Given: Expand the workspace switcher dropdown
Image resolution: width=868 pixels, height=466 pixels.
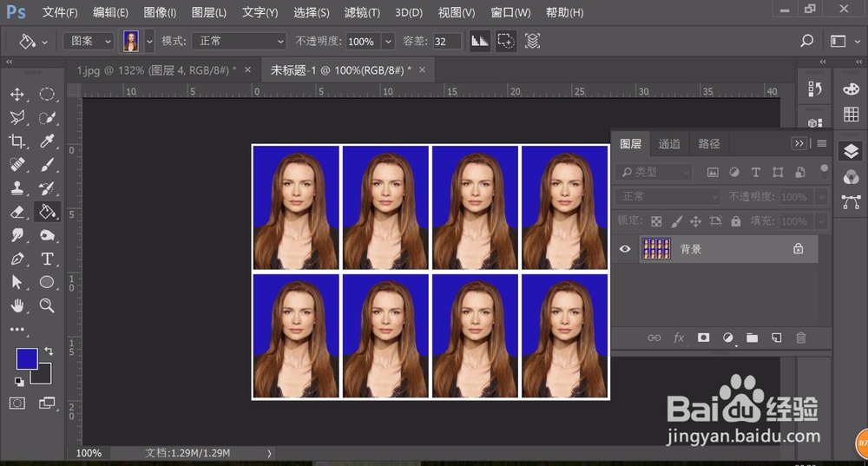Looking at the screenshot, I should (x=858, y=42).
